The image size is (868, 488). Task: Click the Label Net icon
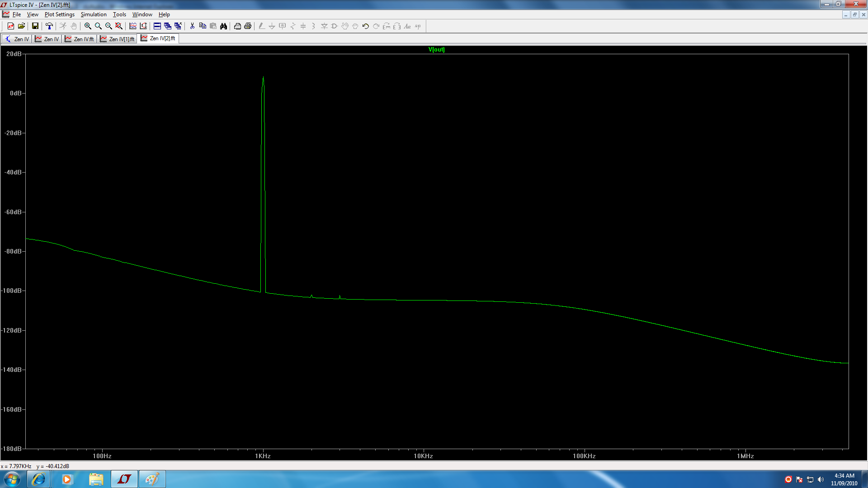pos(283,26)
